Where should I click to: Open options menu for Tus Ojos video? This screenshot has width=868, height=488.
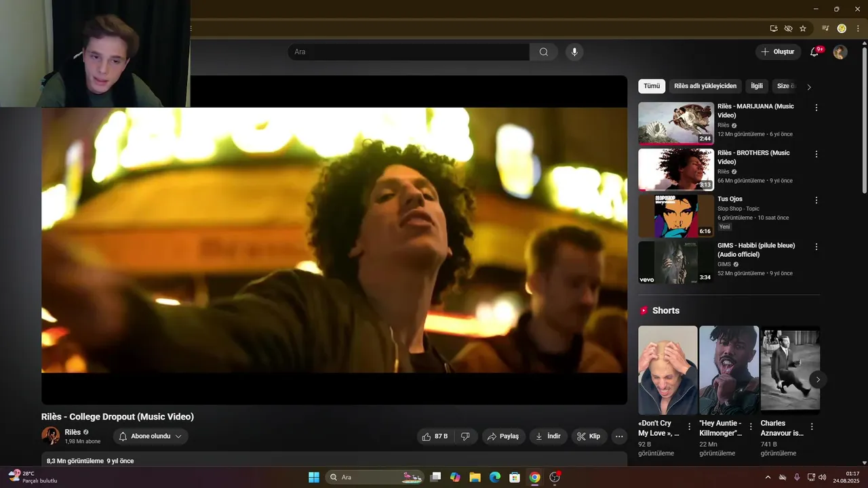pyautogui.click(x=816, y=201)
